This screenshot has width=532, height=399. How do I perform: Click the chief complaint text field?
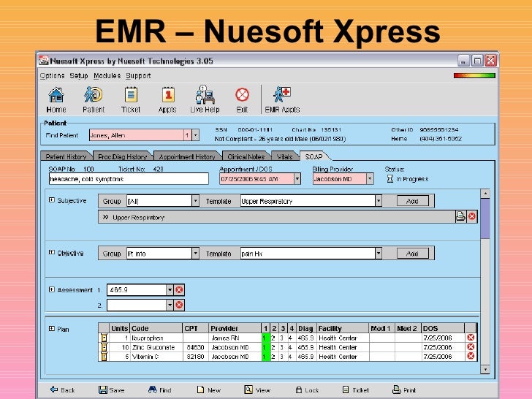coord(129,179)
